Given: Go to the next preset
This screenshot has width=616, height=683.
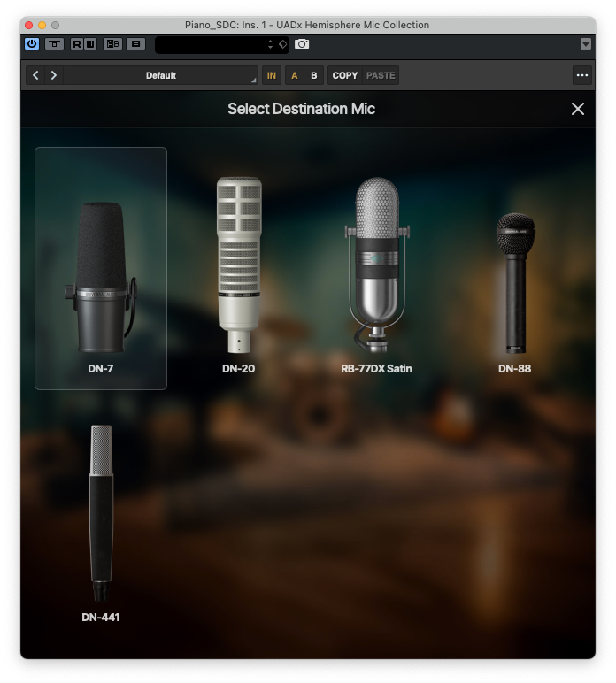Looking at the screenshot, I should (54, 75).
